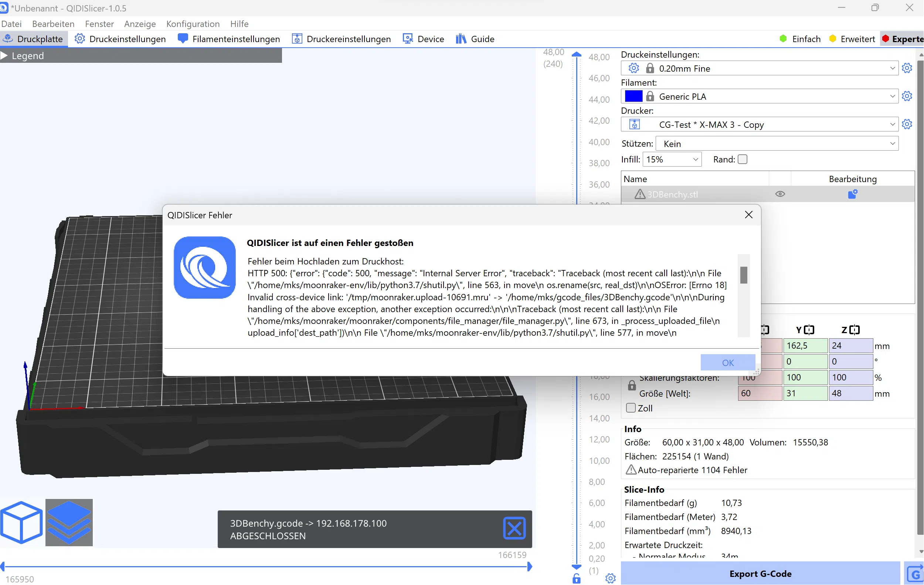The image size is (924, 585).
Task: Click the lock icon beside Generic PLA
Action: 650,96
